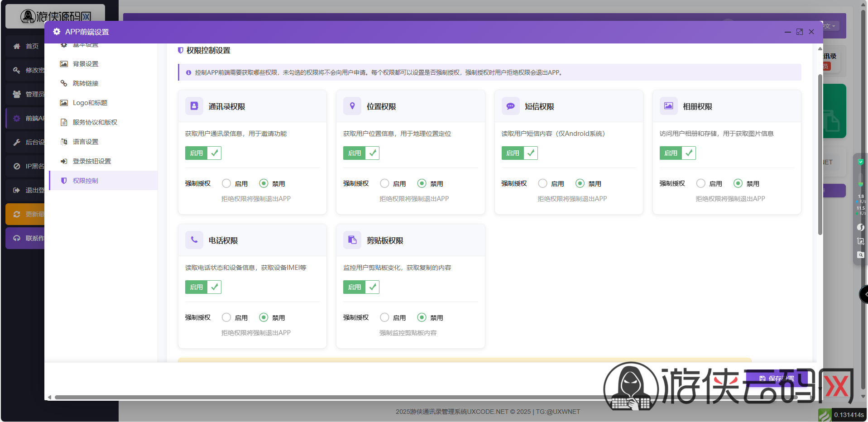Click the photo album permission icon
This screenshot has height=422, width=868.
668,106
